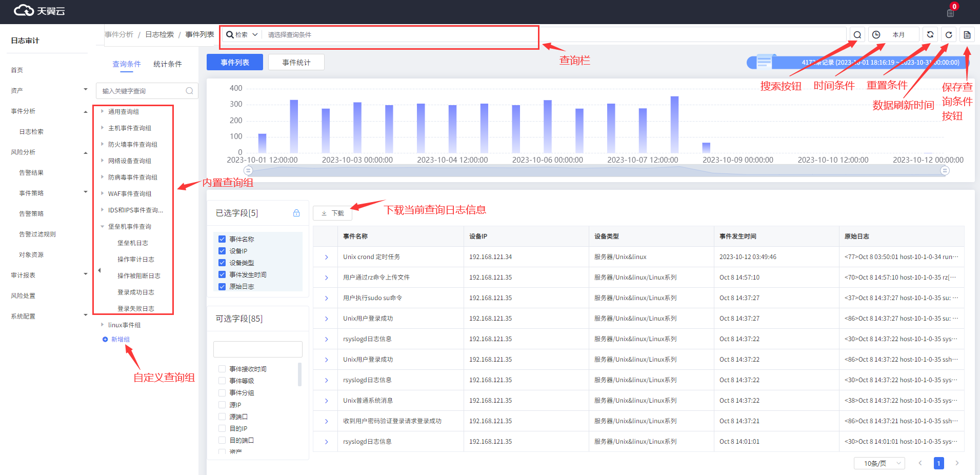Click the plus icon to add new group
The width and height of the screenshot is (980, 475).
(105, 340)
